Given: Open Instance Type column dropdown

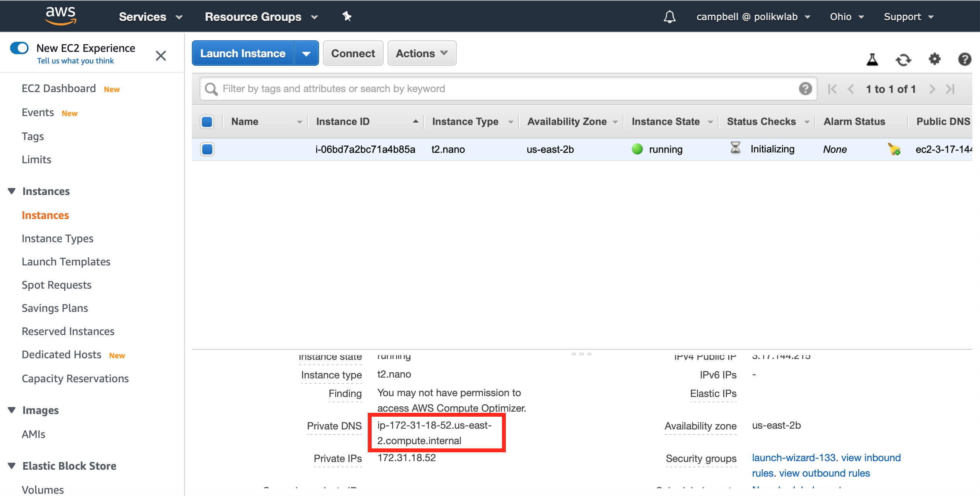Looking at the screenshot, I should 510,122.
